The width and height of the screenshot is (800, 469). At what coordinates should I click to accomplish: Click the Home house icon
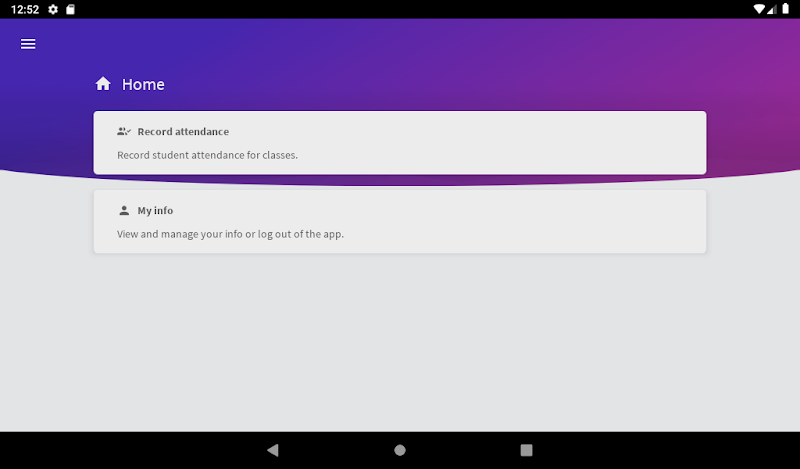pyautogui.click(x=103, y=84)
